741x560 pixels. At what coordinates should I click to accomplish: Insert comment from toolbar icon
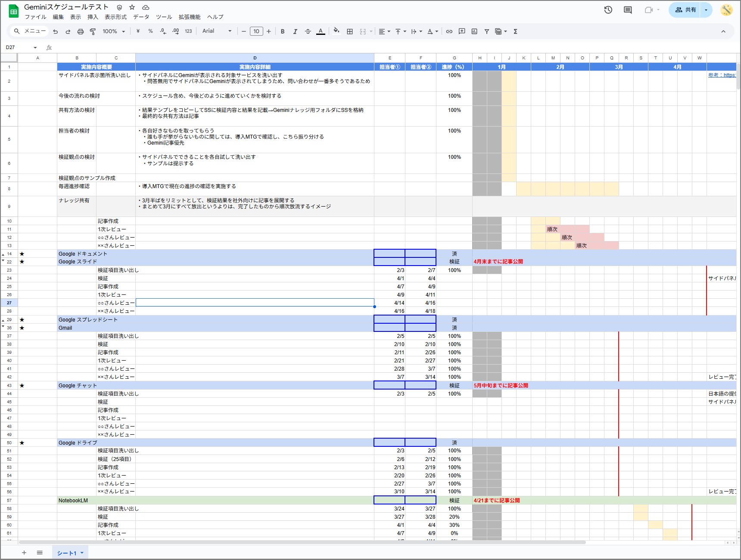[462, 31]
